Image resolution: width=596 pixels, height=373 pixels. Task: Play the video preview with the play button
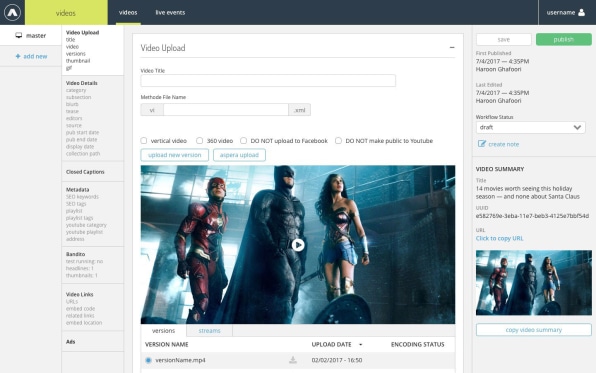pyautogui.click(x=298, y=245)
